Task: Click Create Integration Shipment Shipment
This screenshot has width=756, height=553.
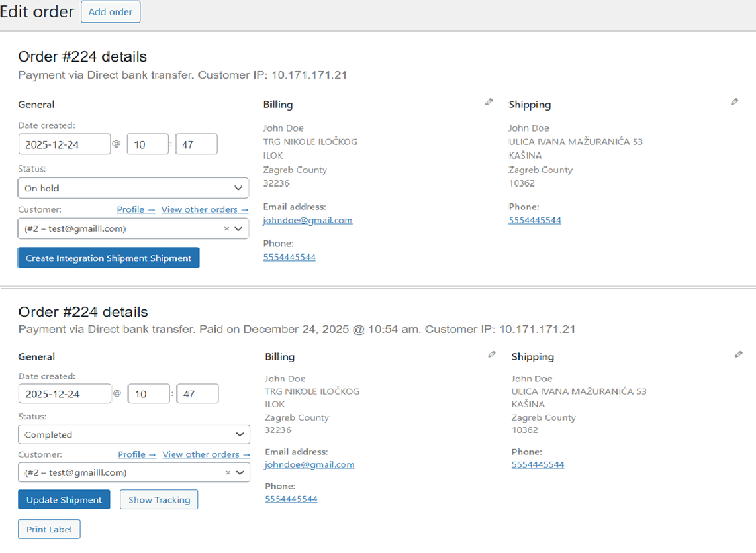Action: point(108,258)
